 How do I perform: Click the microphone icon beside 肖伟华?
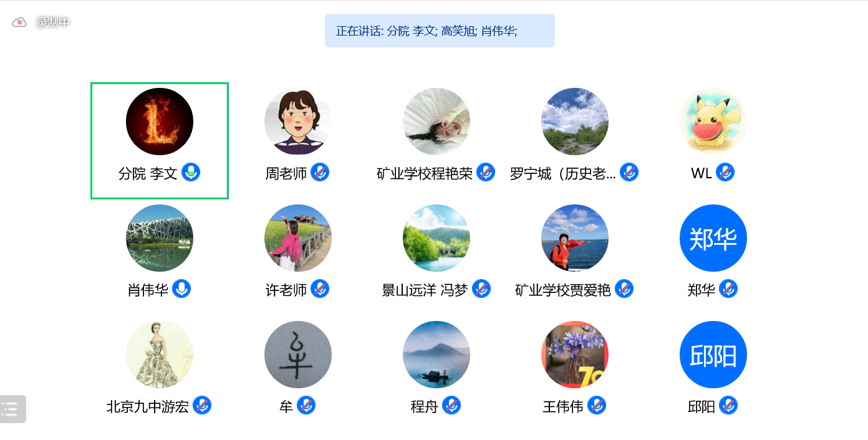pyautogui.click(x=181, y=289)
